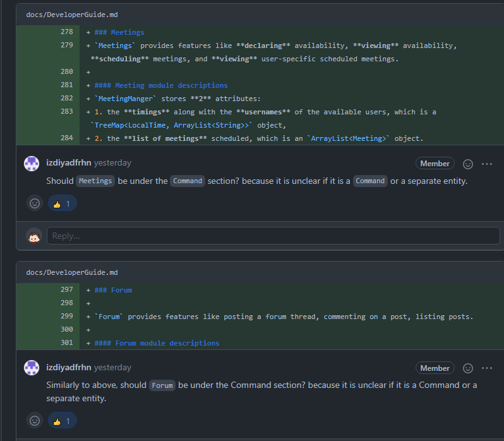Screen dimensions: 504x441
Task: Open izdiyadfrhn avatar on Meetings comment
Action: [32, 164]
